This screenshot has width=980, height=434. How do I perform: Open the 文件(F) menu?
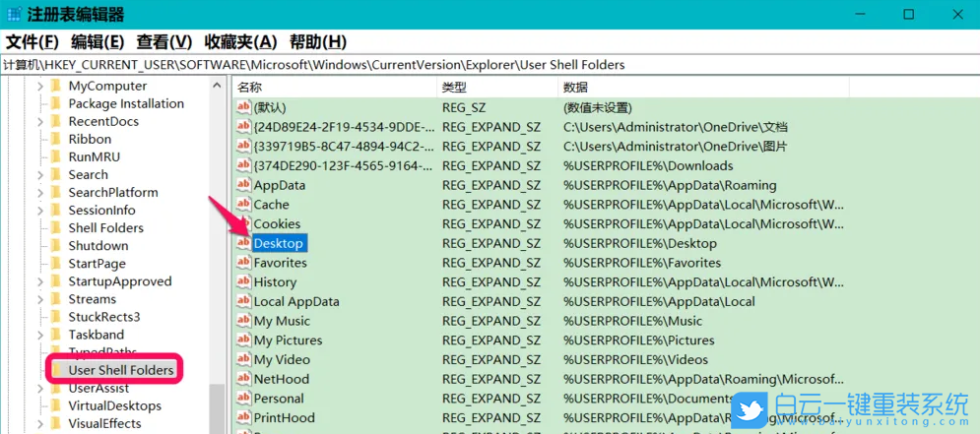[x=33, y=41]
